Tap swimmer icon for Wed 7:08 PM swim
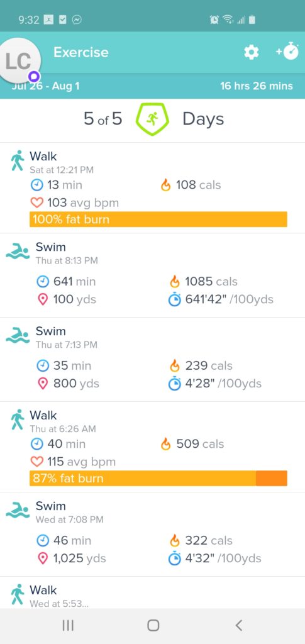Image resolution: width=305 pixels, height=644 pixels. [x=18, y=509]
